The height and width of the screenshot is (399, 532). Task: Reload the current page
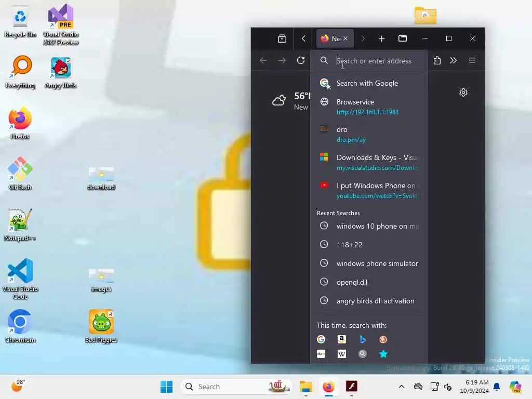[301, 60]
